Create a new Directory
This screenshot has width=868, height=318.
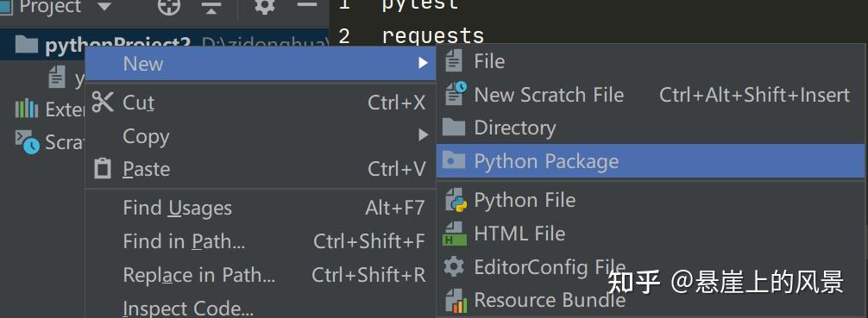[x=651, y=128]
